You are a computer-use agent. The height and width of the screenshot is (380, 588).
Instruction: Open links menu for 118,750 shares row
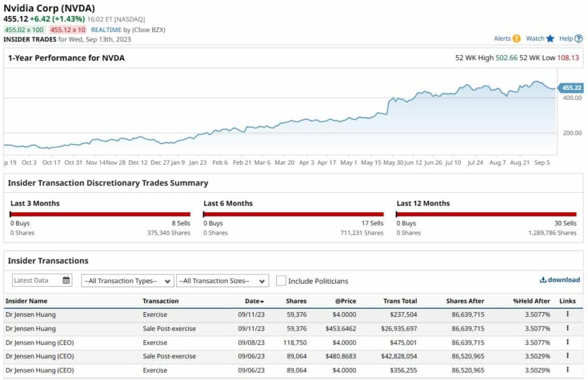(567, 342)
